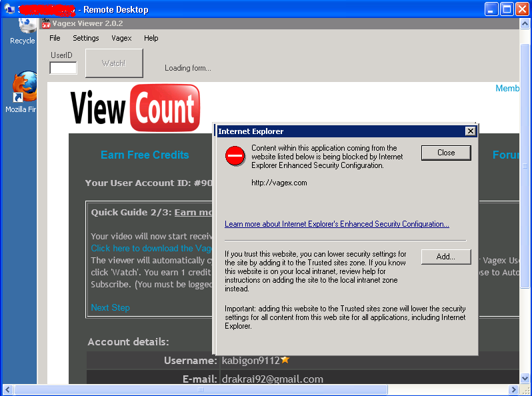Viewport: 532px width, 396px height.
Task: Click the download Vagex viewer link
Action: point(151,248)
